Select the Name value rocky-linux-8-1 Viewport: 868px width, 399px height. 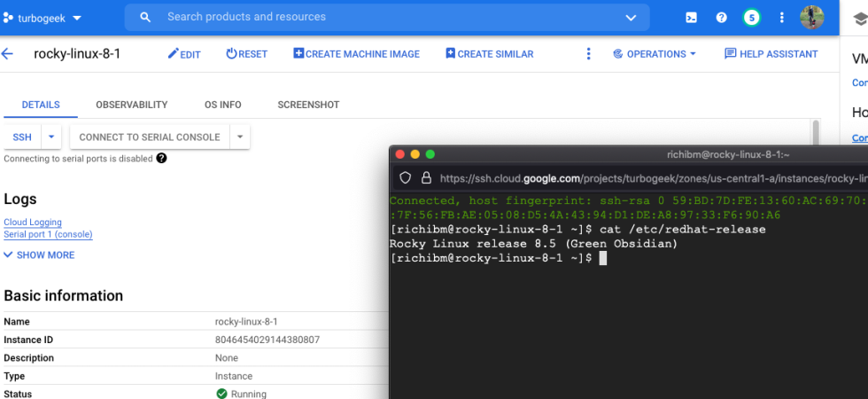click(246, 321)
